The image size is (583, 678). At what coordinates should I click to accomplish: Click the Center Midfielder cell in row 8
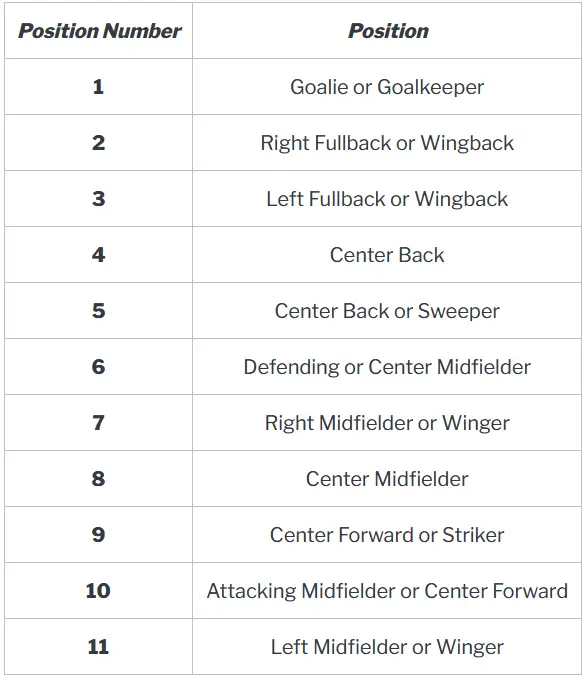tap(387, 479)
